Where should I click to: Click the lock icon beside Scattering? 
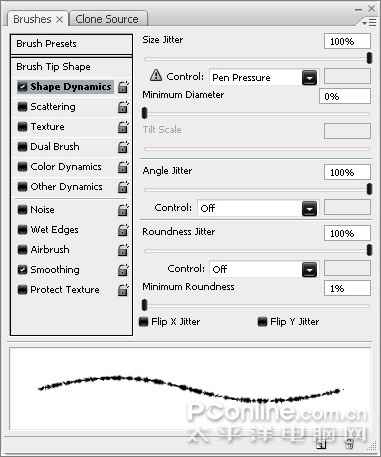click(123, 107)
